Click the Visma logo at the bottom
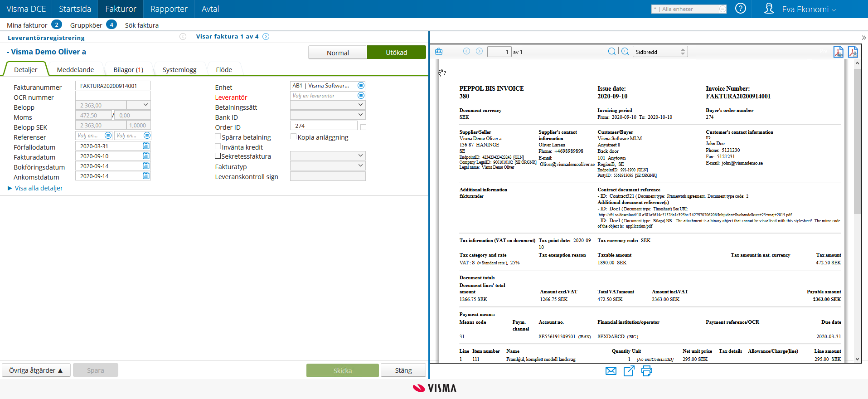 [x=435, y=388]
